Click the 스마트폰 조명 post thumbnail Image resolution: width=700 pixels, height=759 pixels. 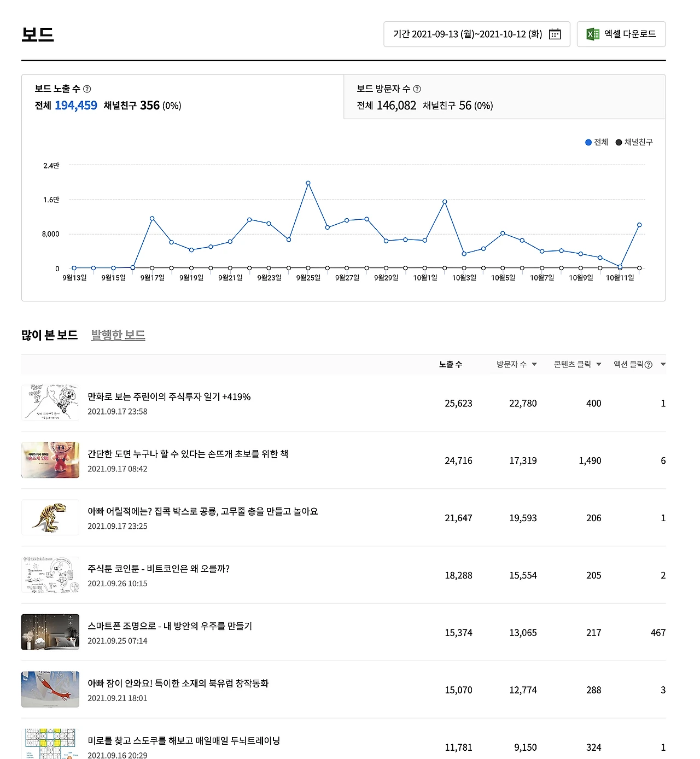50,632
